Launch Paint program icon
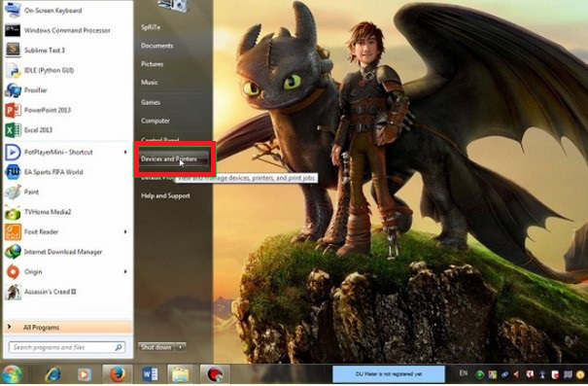The width and height of the screenshot is (588, 386). [x=13, y=192]
